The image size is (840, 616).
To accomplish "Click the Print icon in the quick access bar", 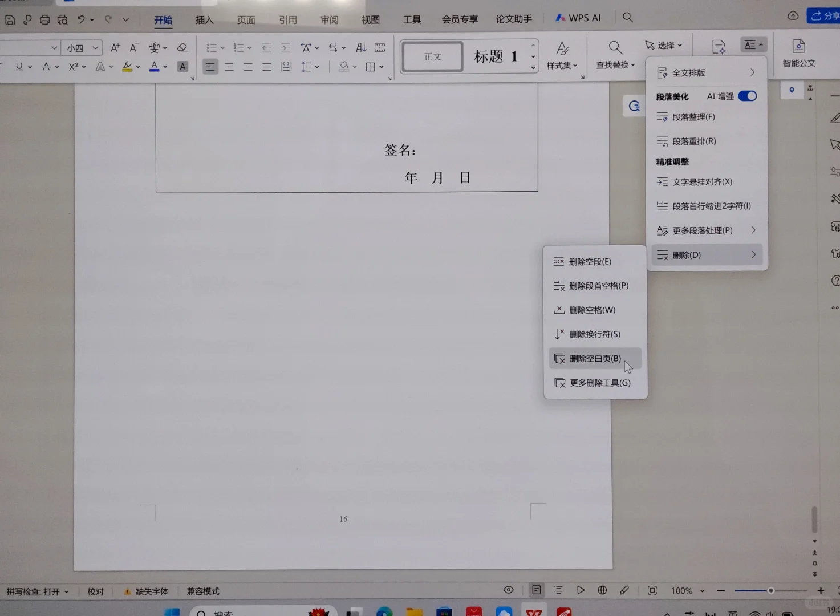I will coord(44,20).
